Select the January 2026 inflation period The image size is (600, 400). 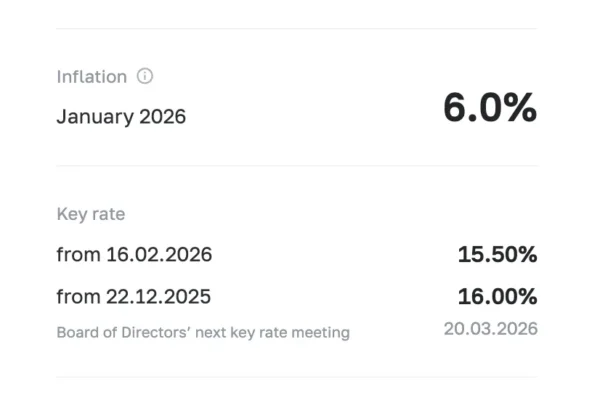[x=121, y=116]
